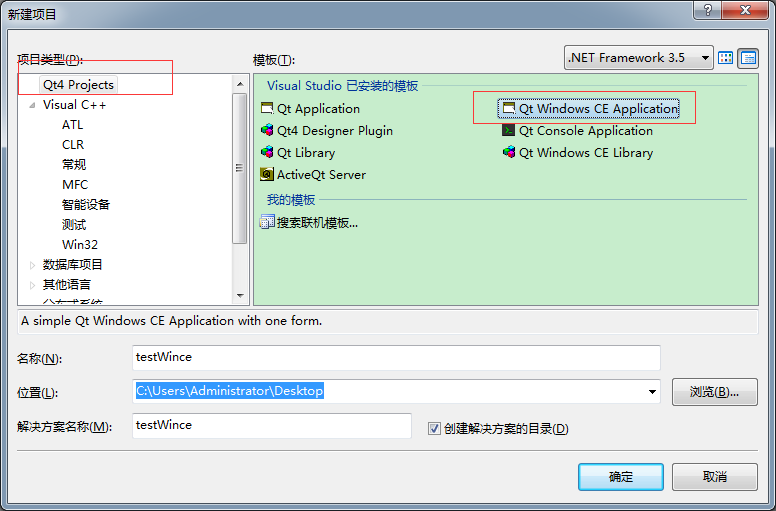This screenshot has width=776, height=511.
Task: Select the 常规 project type
Action: 74,164
